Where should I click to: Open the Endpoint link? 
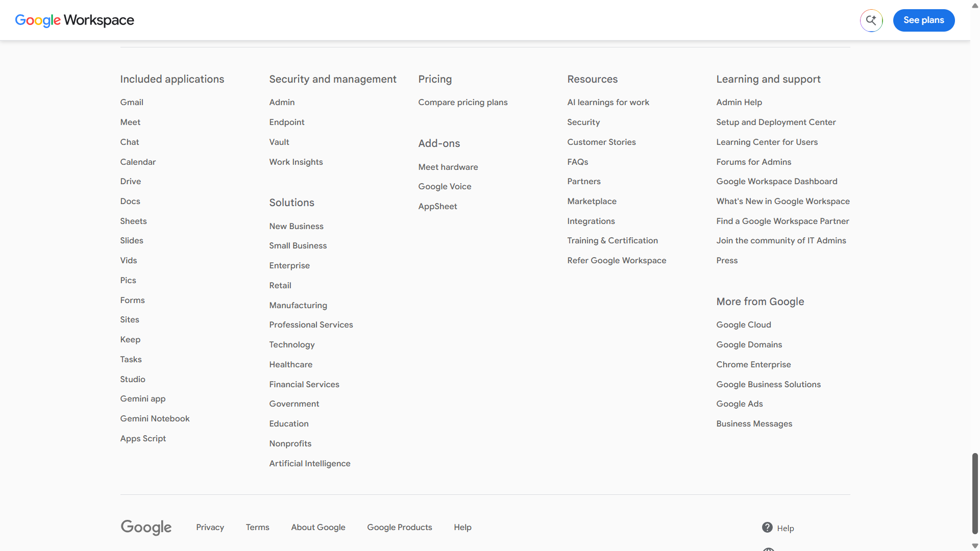287,122
